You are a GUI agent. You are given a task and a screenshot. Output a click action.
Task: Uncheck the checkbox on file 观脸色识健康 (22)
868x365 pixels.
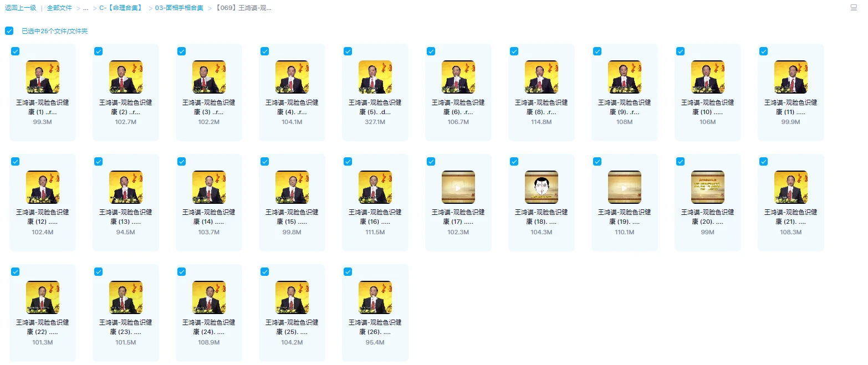15,271
